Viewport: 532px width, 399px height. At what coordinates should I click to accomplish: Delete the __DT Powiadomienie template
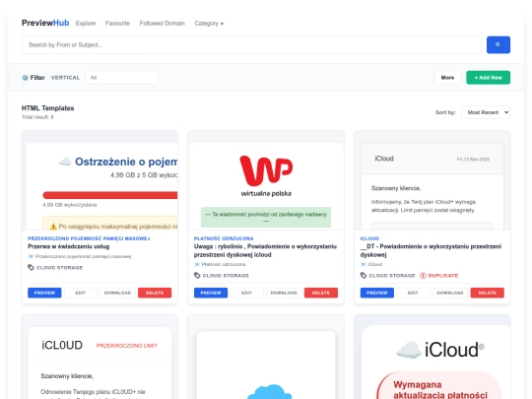(488, 293)
